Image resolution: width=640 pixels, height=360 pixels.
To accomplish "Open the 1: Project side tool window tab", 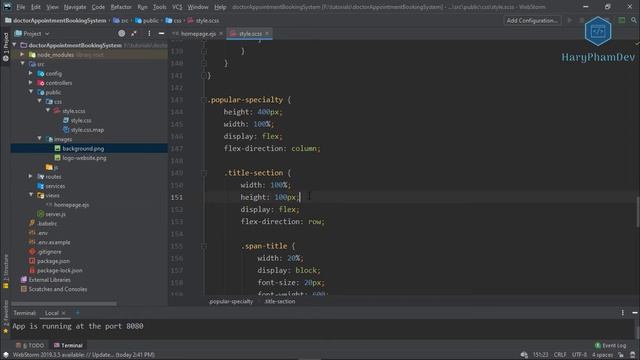I will (5, 47).
